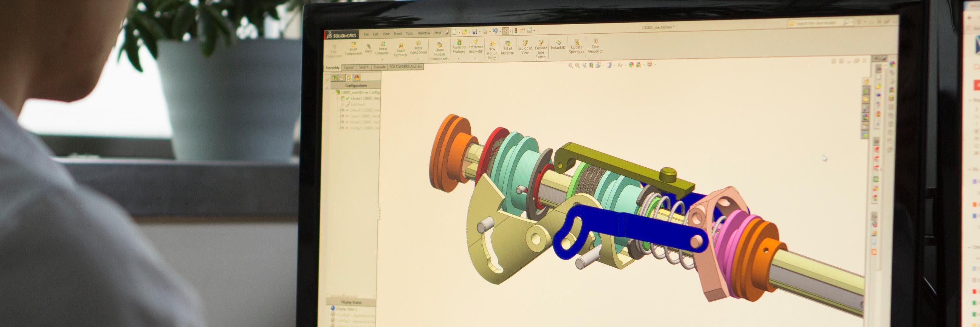Click the Insert Components tool
This screenshot has width=980, height=327.
(354, 49)
